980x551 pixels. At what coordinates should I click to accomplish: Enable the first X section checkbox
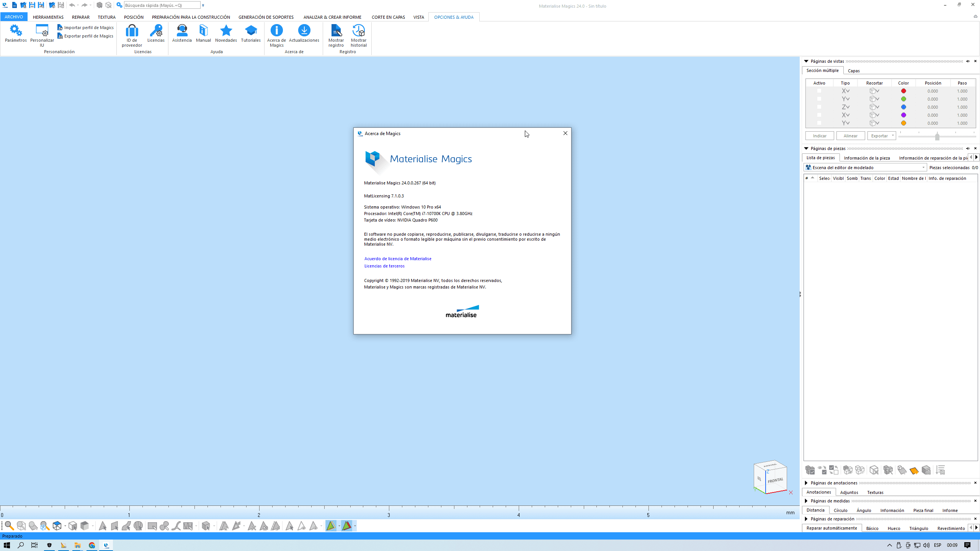(819, 91)
